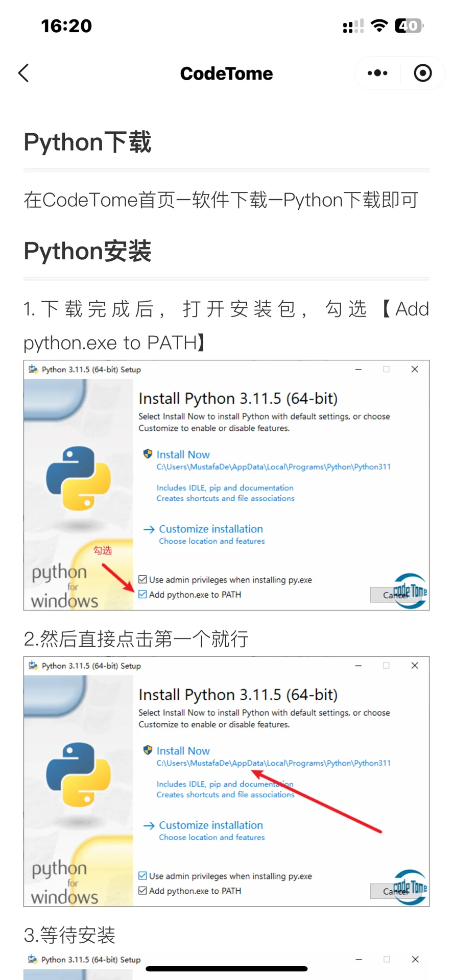Tap the Python安装 heading
453x980 pixels.
pyautogui.click(x=87, y=251)
